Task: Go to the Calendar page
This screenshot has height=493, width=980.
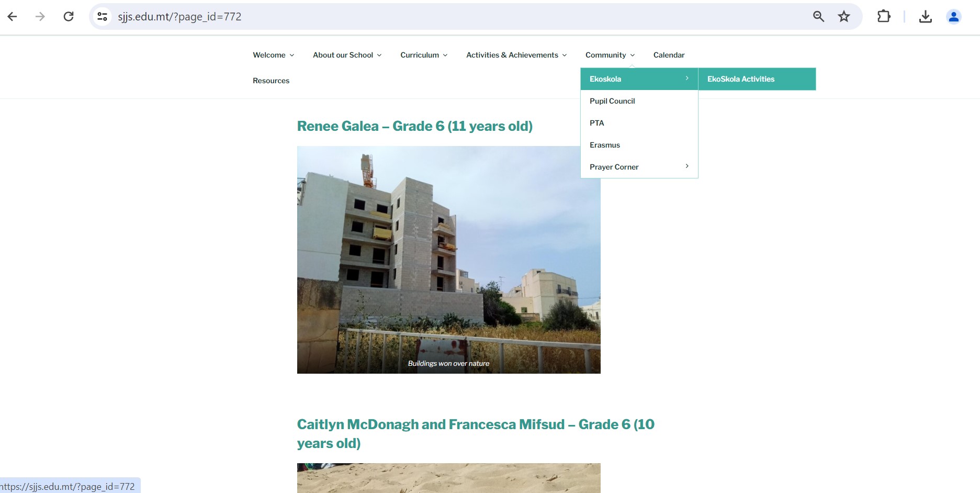Action: [669, 55]
